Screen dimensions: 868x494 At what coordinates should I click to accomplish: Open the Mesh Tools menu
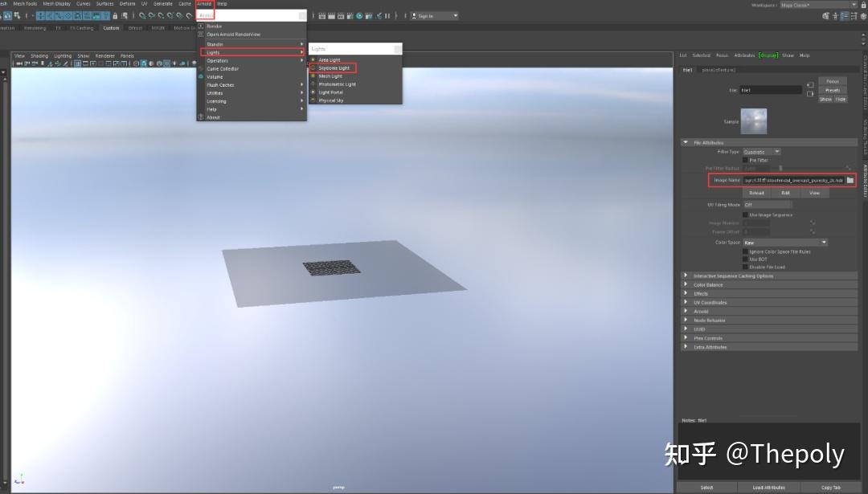pos(25,4)
